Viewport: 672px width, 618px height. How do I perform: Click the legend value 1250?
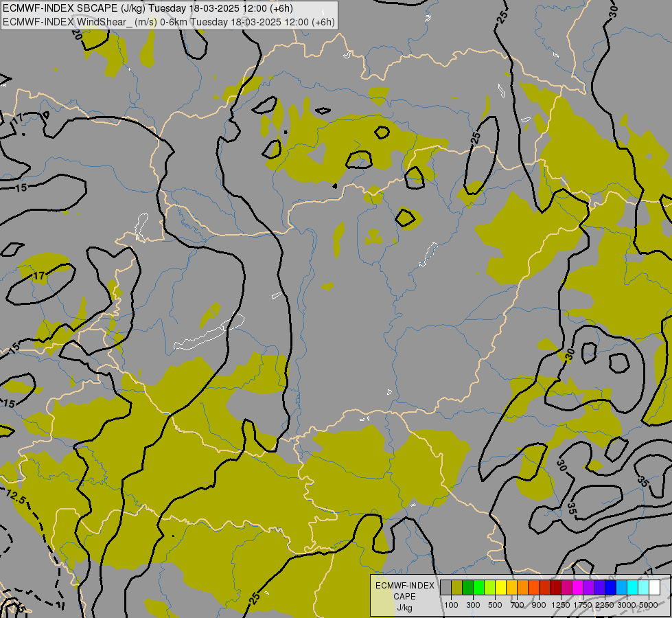click(561, 605)
